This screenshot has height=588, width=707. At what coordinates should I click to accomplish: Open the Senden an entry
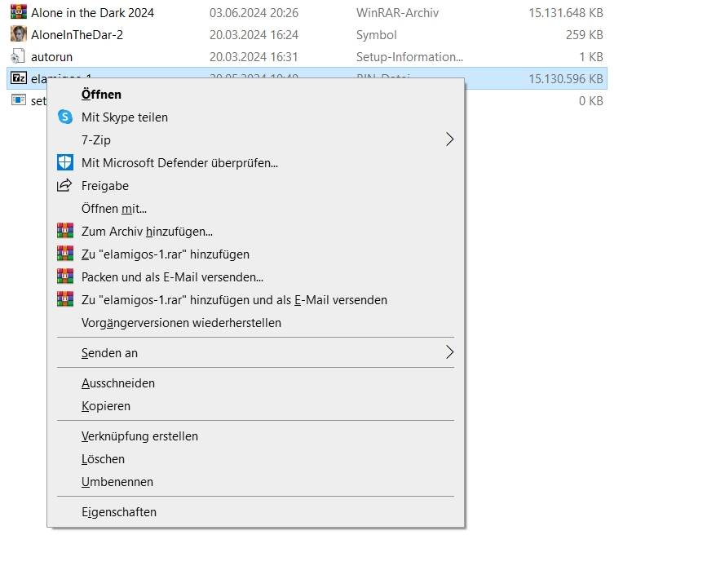[256, 352]
